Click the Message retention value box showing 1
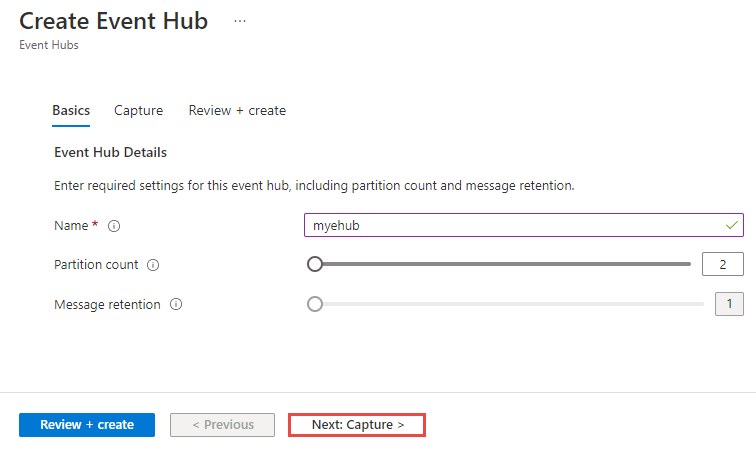 click(729, 304)
